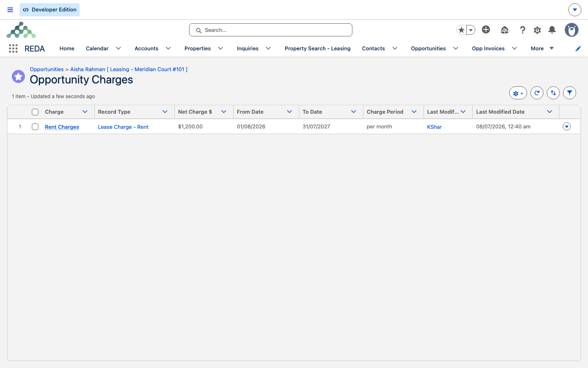588x368 pixels.
Task: Open the KShar user link
Action: pyautogui.click(x=434, y=127)
